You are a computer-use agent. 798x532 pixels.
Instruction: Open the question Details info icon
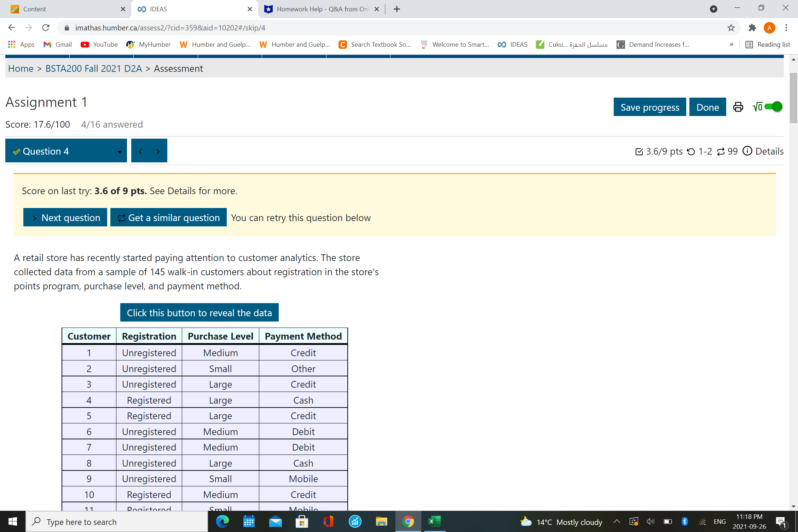[x=747, y=151]
